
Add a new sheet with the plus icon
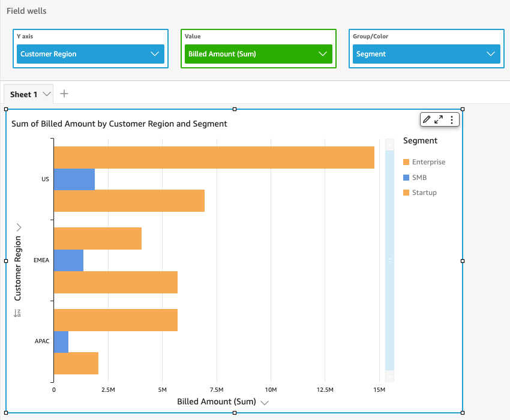[65, 94]
